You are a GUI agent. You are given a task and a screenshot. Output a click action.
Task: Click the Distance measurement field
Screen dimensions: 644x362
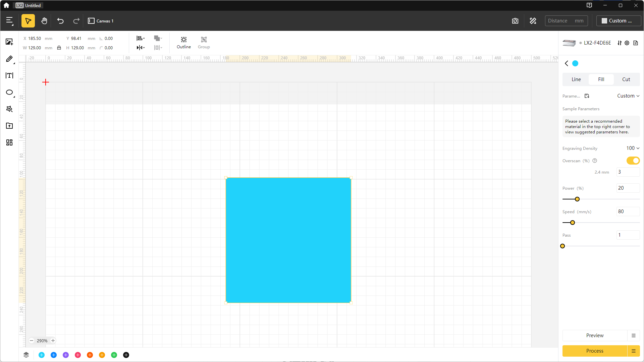coord(567,21)
